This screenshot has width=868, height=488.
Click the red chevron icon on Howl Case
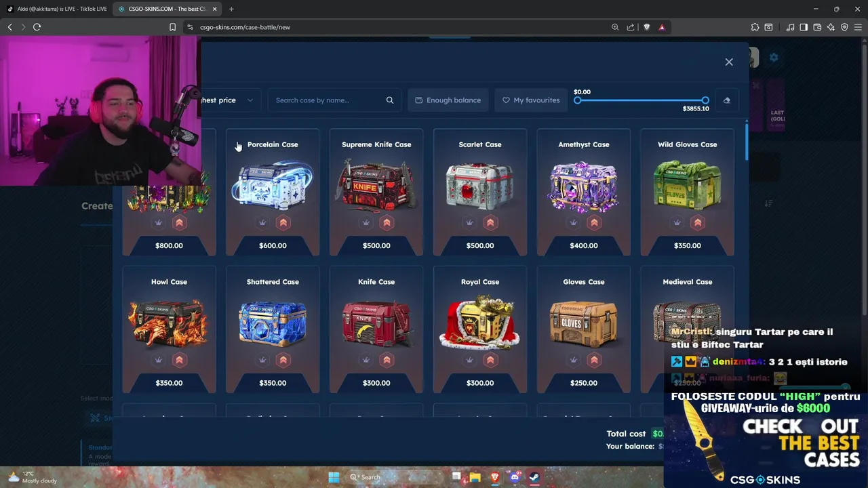point(180,360)
